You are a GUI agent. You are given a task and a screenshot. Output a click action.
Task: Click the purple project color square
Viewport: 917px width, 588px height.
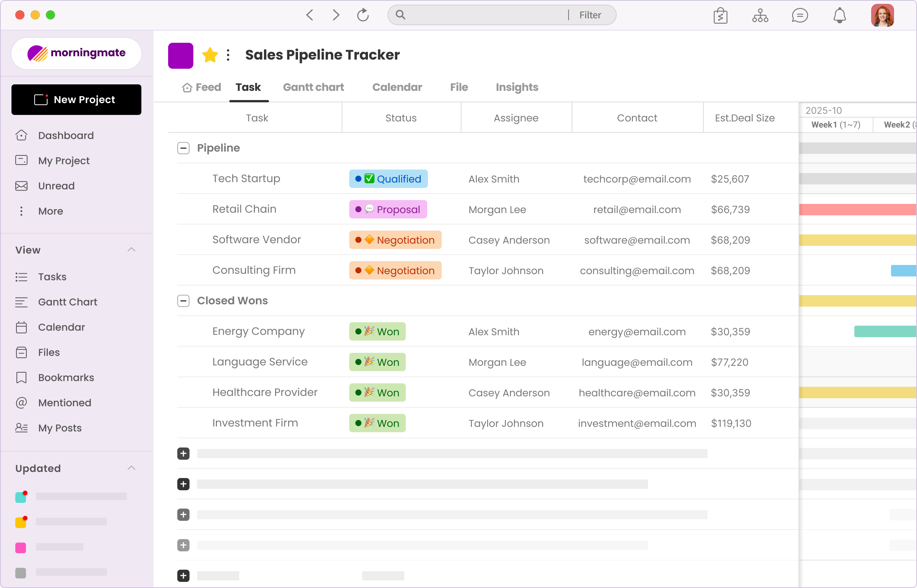180,55
